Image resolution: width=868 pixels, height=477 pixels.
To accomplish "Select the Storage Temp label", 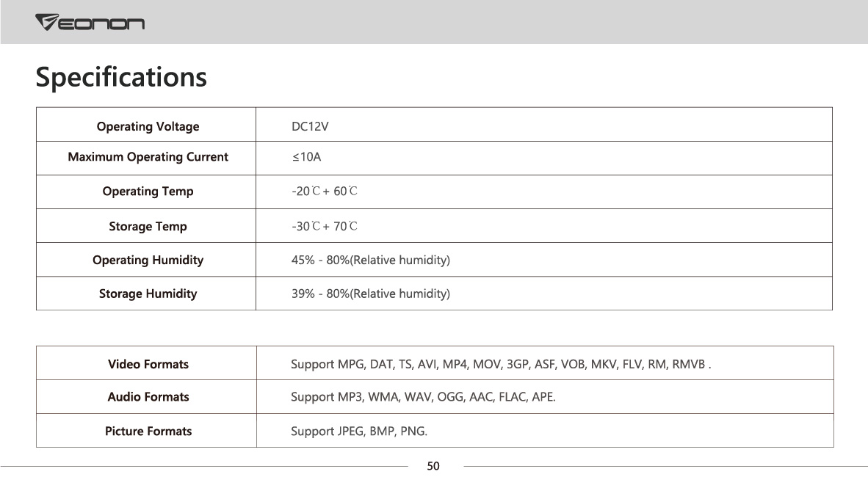I will 148,226.
